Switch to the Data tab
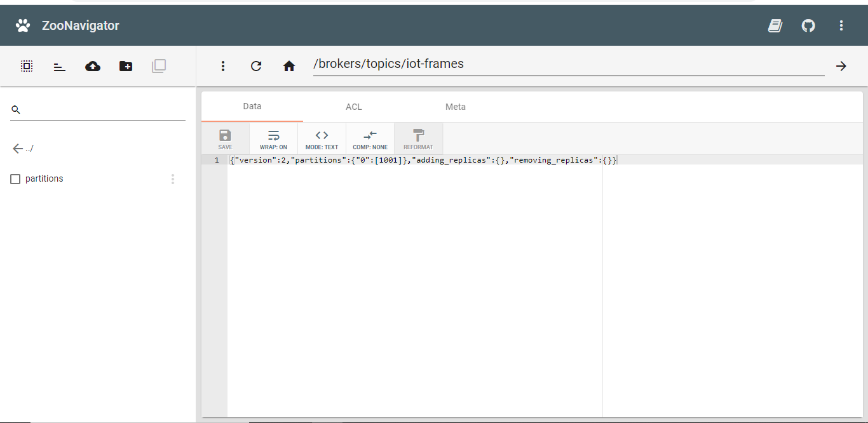 (252, 107)
